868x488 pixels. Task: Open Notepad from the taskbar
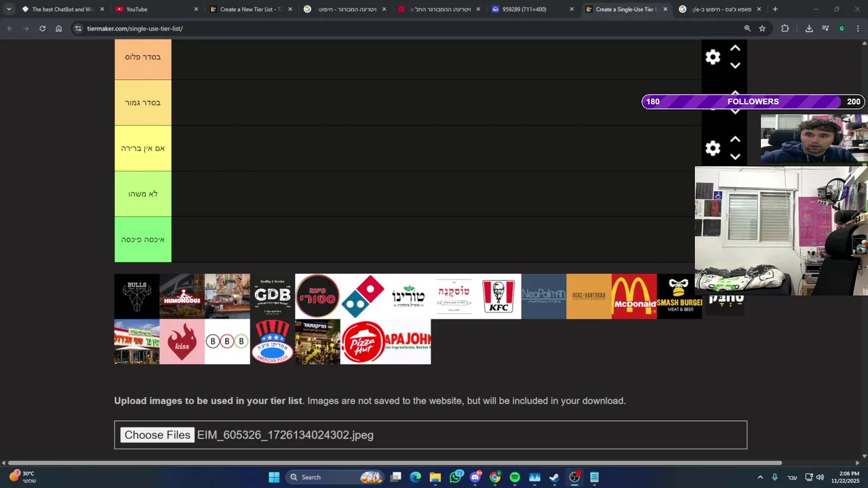(x=594, y=477)
